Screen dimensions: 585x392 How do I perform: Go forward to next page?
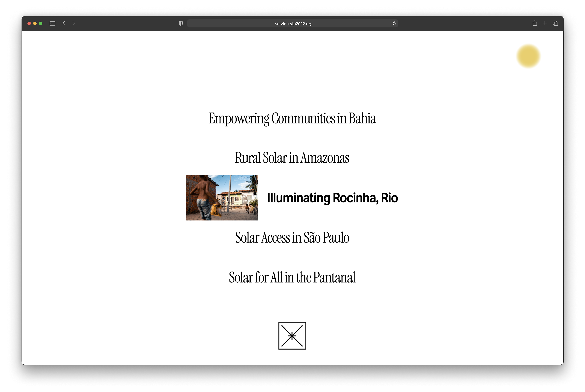pos(74,23)
